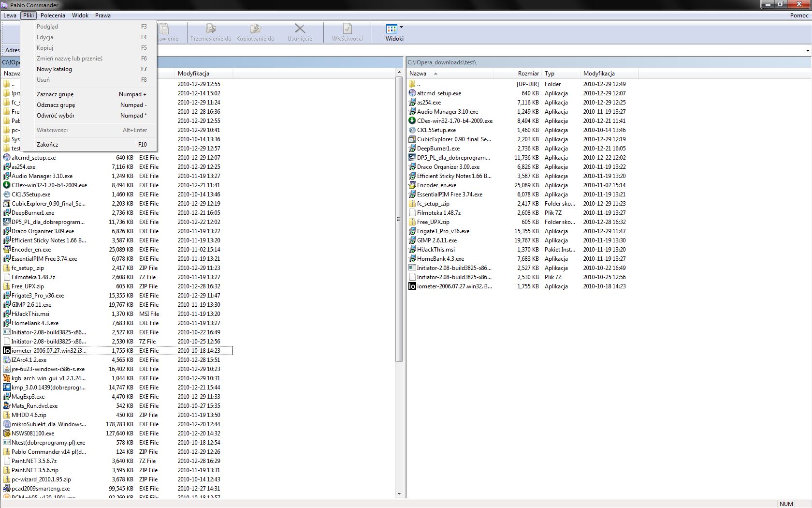This screenshot has height=508, width=812.
Task: Click the right panel path C:\!Opera_downloads\test\
Action: [x=442, y=62]
